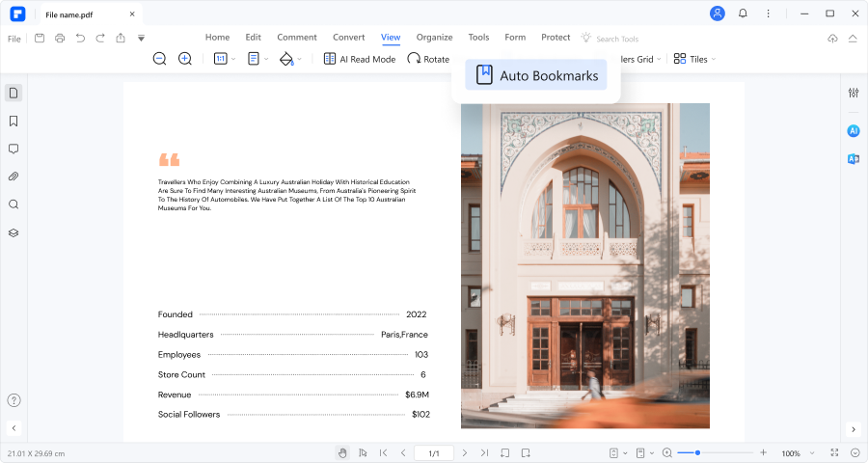This screenshot has height=463, width=868.
Task: Click the Save icon in quick toolbar
Action: point(40,39)
